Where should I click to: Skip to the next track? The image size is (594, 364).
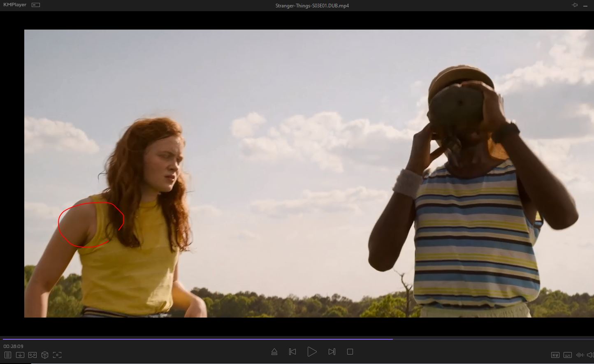point(332,352)
